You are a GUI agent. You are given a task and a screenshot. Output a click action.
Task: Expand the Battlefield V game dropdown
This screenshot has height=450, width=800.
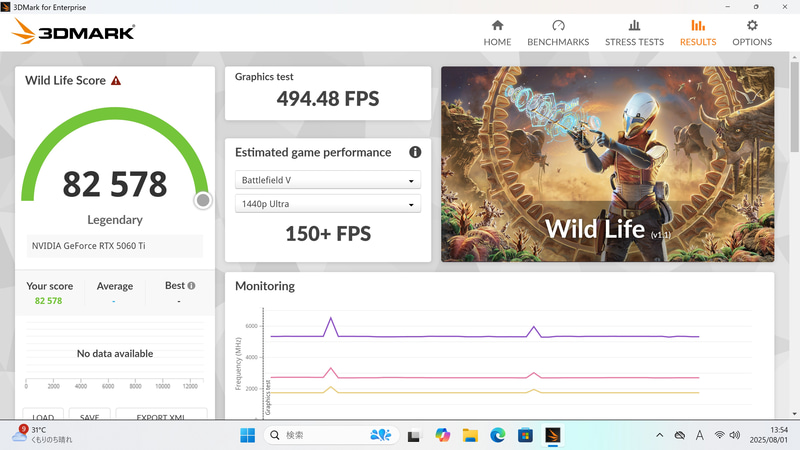(328, 180)
